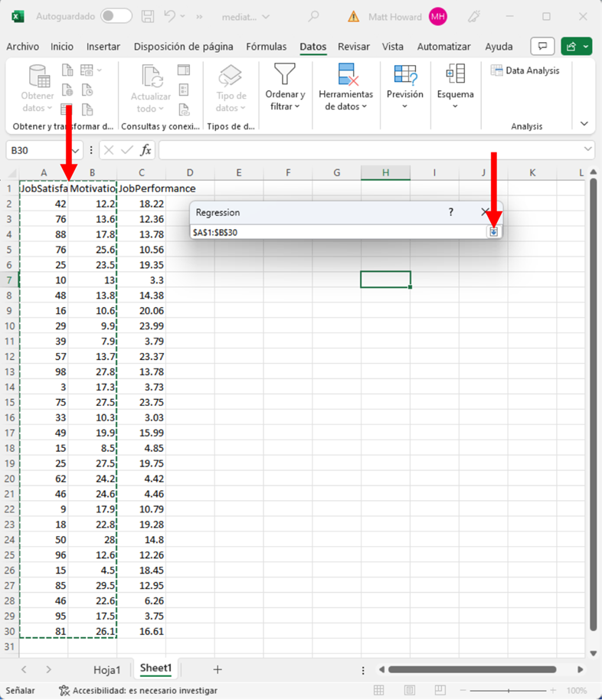Viewport: 602px width, 700px height.
Task: Open the Ordenar y filtrar funnel menu
Action: 285,87
